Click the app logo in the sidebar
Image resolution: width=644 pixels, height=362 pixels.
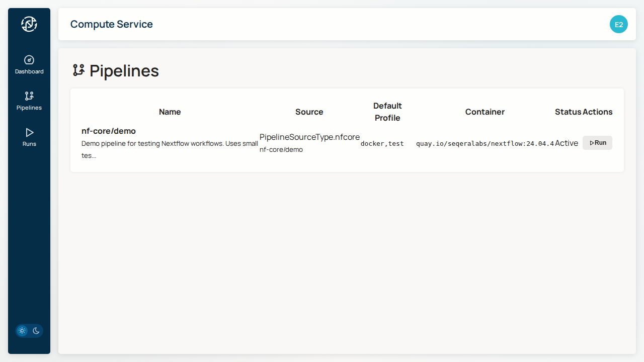[x=29, y=24]
